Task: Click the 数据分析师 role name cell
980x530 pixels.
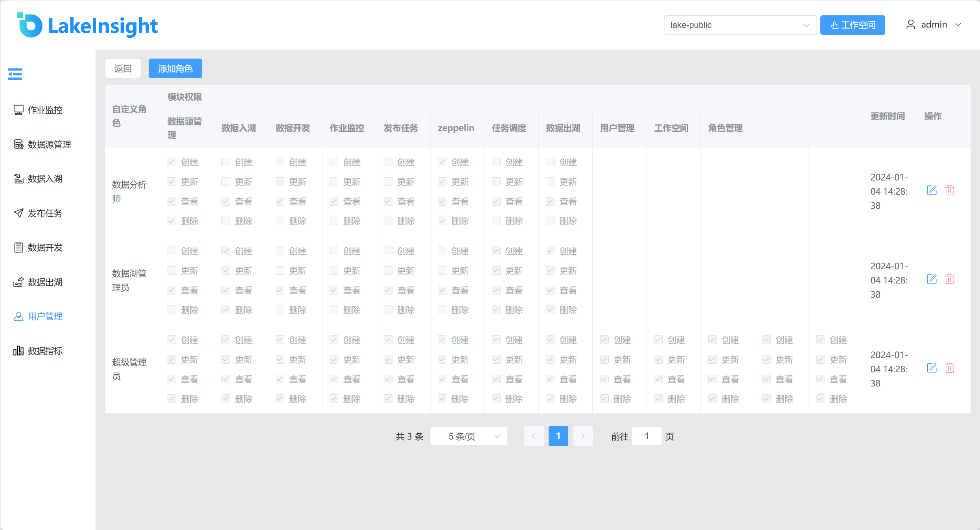Action: pyautogui.click(x=133, y=192)
